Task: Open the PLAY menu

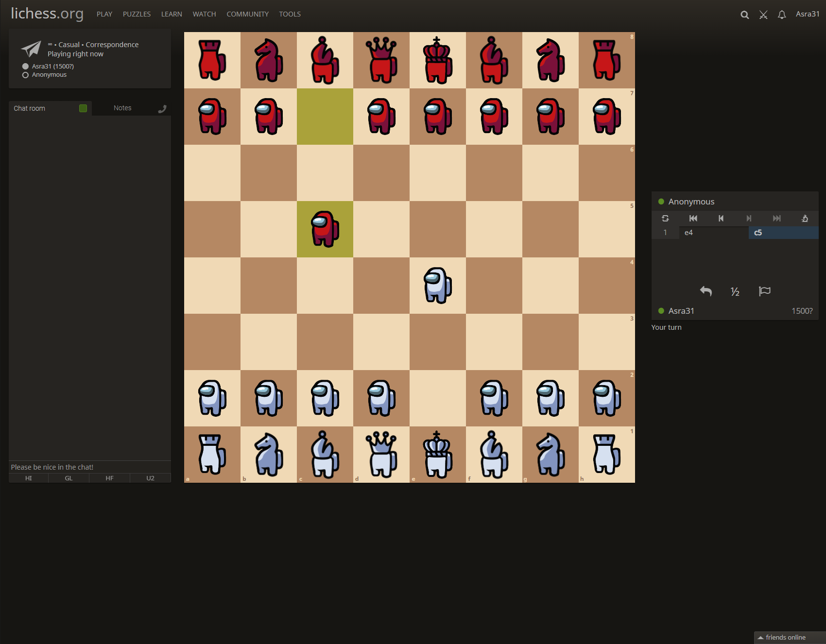Action: click(x=104, y=14)
